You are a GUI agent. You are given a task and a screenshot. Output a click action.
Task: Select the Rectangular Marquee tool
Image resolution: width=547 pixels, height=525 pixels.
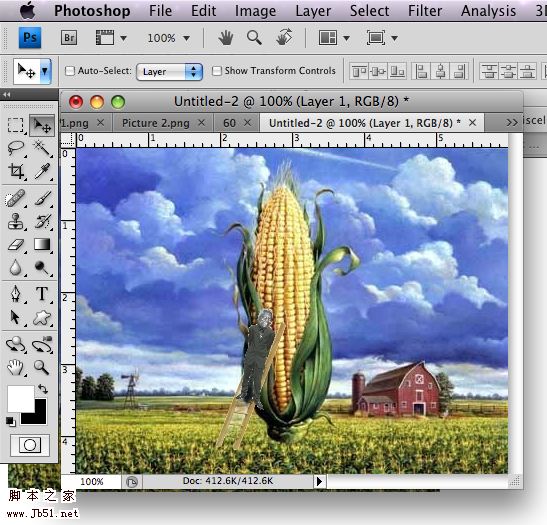(x=15, y=125)
